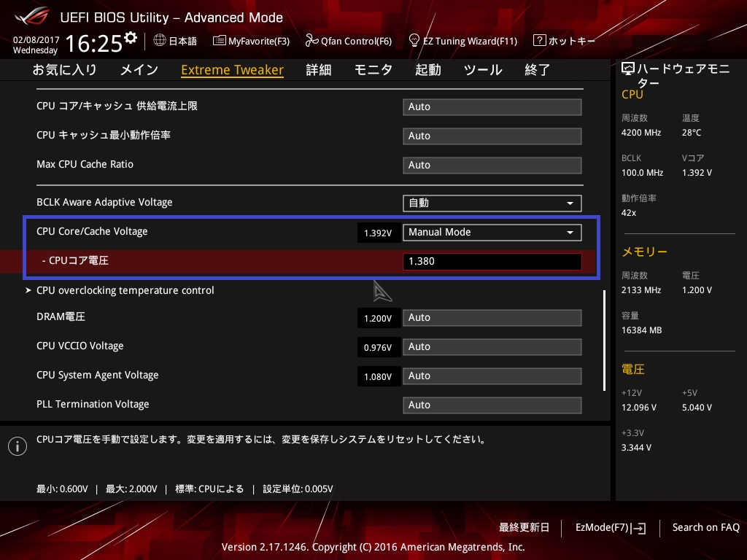Image resolution: width=747 pixels, height=560 pixels.
Task: Open the お気に入り tab
Action: click(x=65, y=70)
